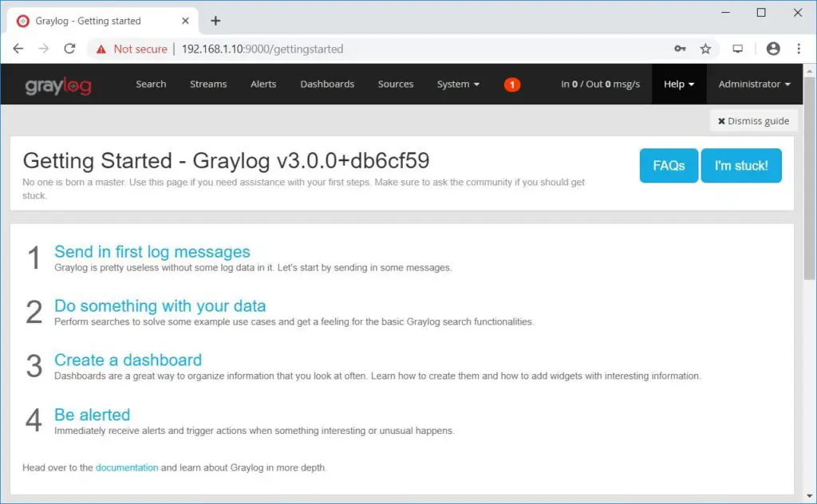Open the Search page
Screen dimensions: 817x504
point(151,85)
